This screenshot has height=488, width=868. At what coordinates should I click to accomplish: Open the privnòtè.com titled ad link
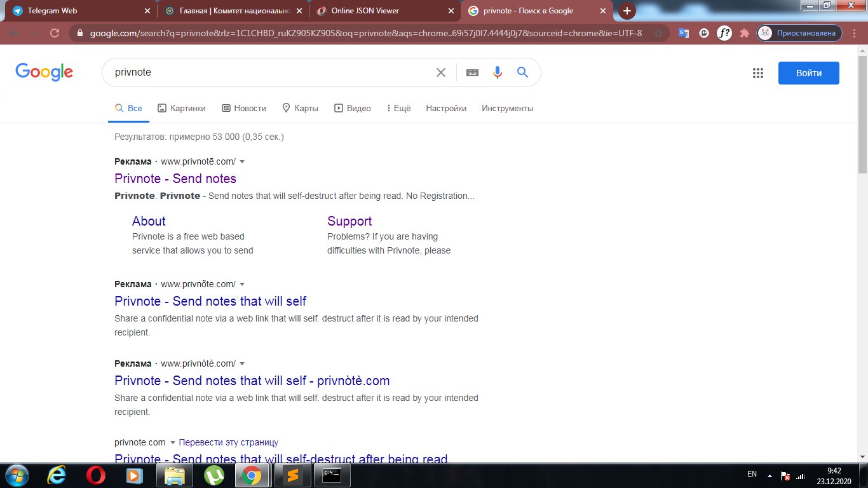click(x=252, y=381)
